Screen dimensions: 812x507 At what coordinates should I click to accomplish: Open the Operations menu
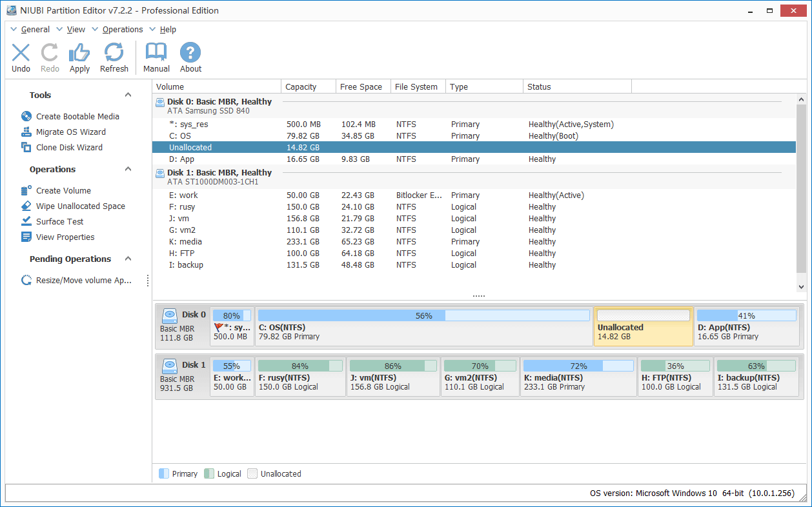(121, 29)
